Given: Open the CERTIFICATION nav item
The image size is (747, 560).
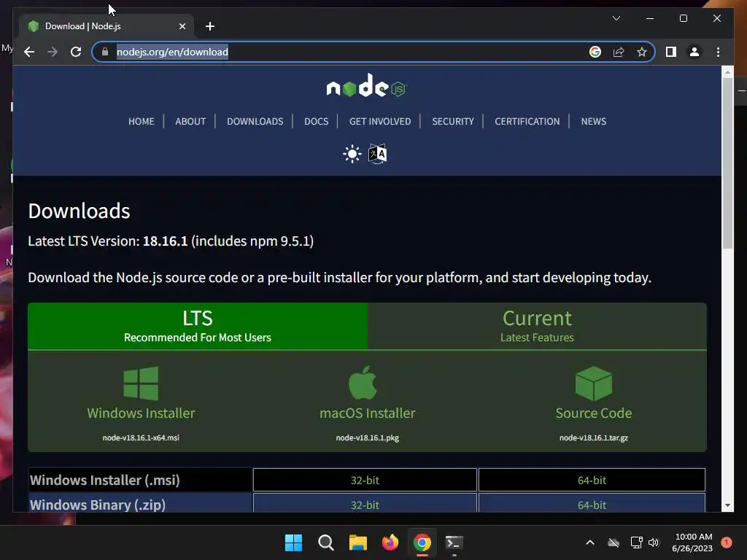Looking at the screenshot, I should (x=527, y=122).
